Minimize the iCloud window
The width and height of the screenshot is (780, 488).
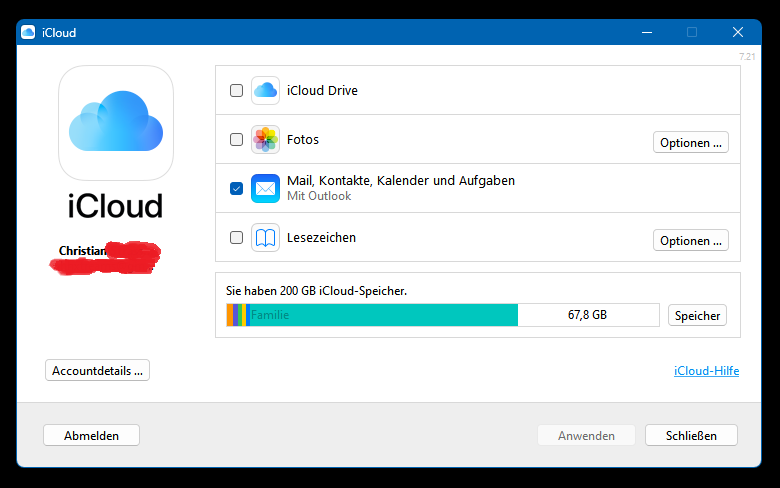coord(647,32)
